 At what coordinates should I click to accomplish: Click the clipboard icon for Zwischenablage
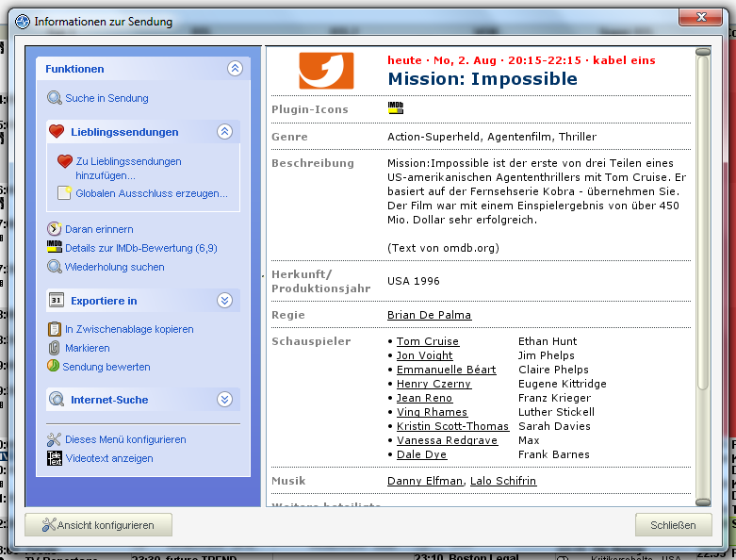pyautogui.click(x=55, y=329)
